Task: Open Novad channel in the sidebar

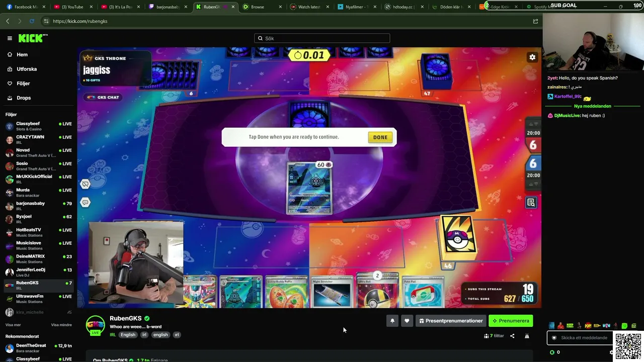Action: coord(38,152)
